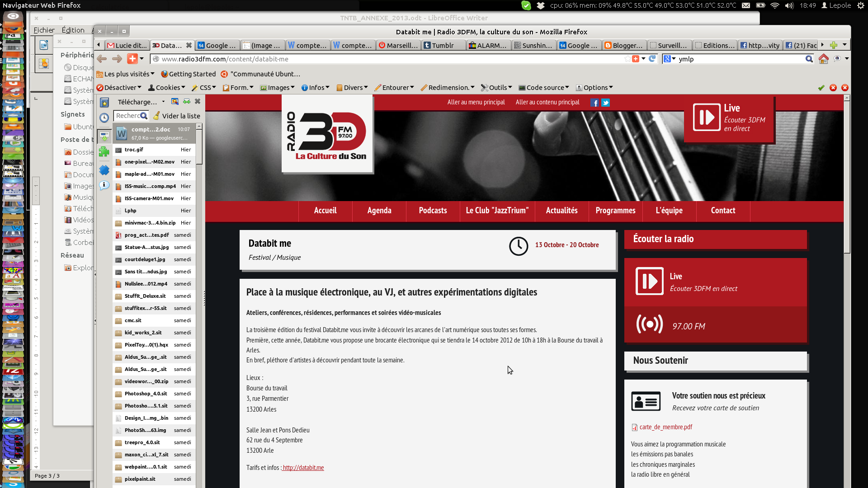
Task: Open the green puzzle add-ons icon
Action: coord(104,152)
